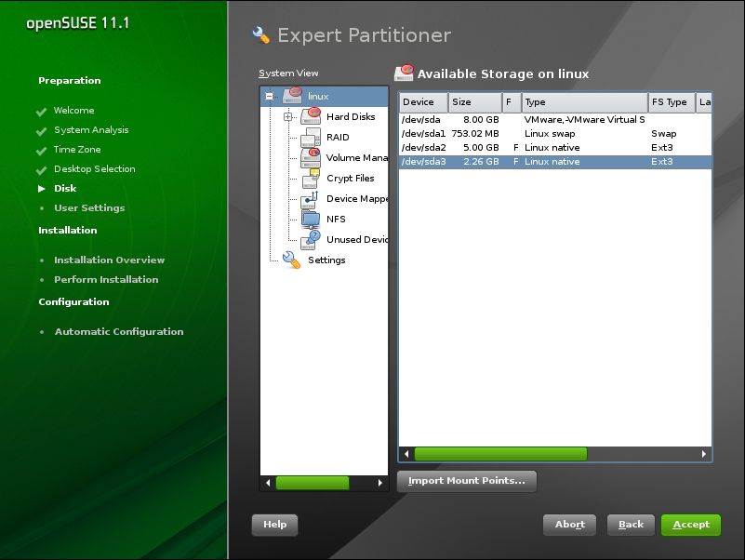Click the Welcome step in sidebar
Screen dimensions: 745x560
[73, 111]
